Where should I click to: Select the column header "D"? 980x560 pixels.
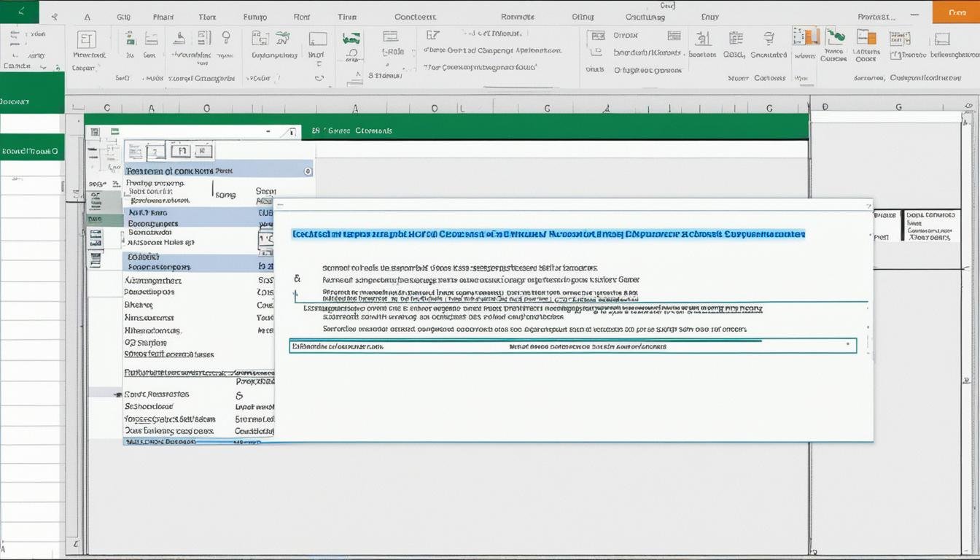point(825,106)
